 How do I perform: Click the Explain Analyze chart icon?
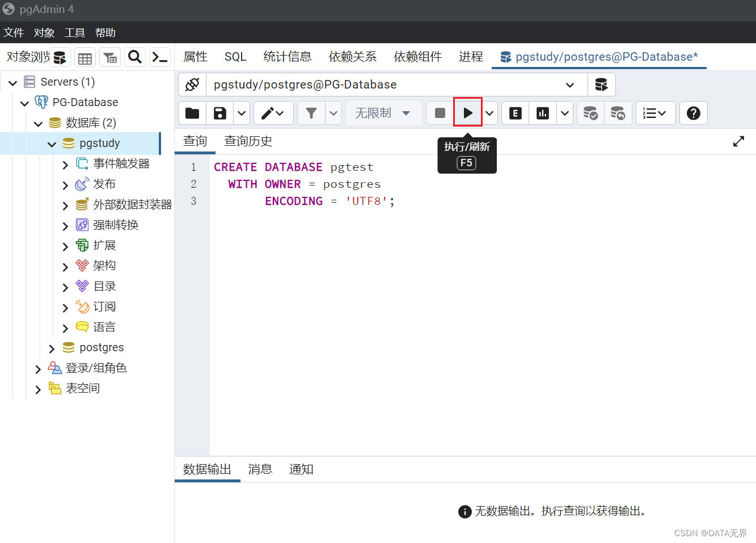point(542,112)
